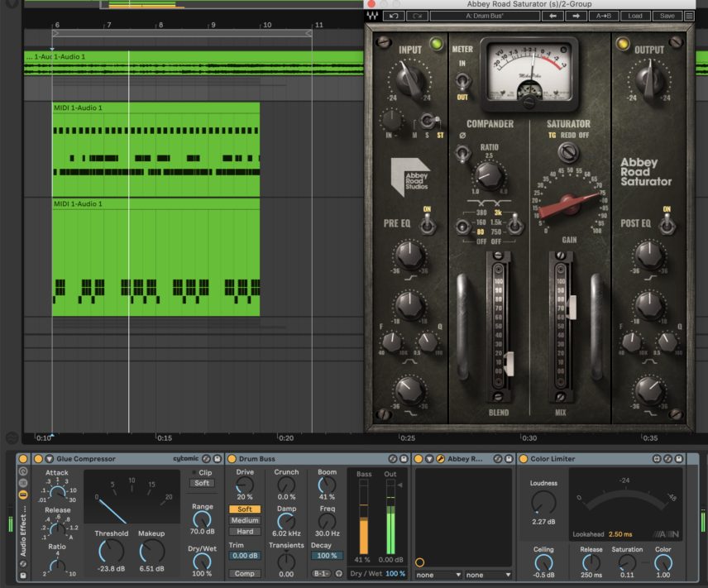Click Save preset button
This screenshot has height=588, width=708.
point(667,17)
